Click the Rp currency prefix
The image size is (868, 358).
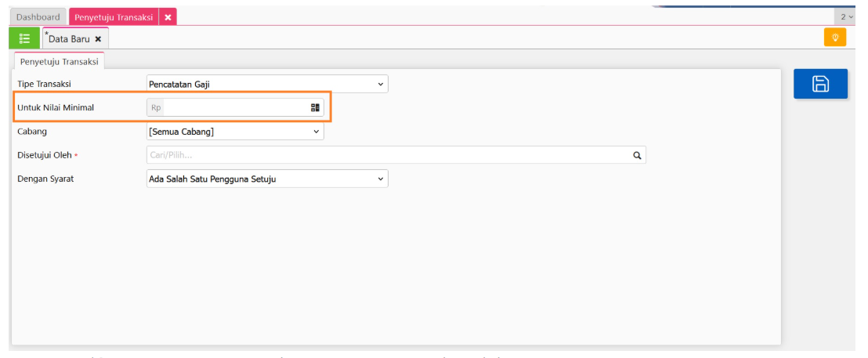[x=156, y=108]
